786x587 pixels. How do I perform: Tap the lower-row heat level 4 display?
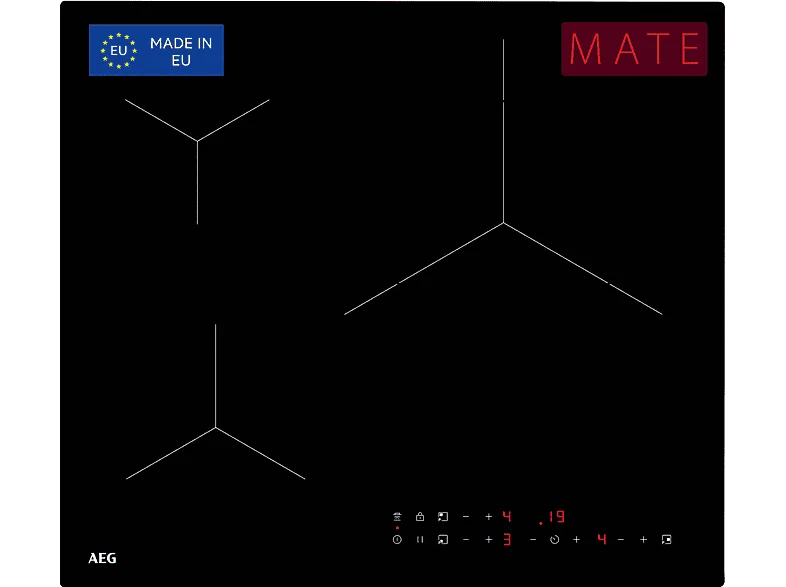coord(602,539)
